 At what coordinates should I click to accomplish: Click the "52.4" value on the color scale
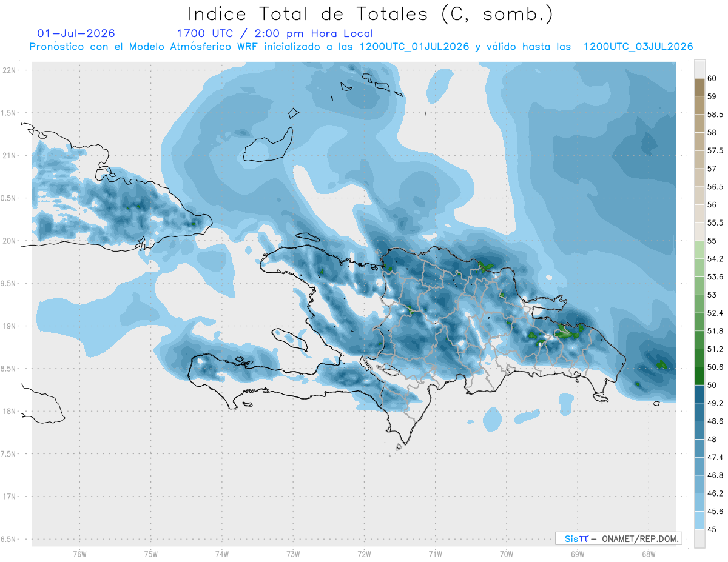point(715,313)
